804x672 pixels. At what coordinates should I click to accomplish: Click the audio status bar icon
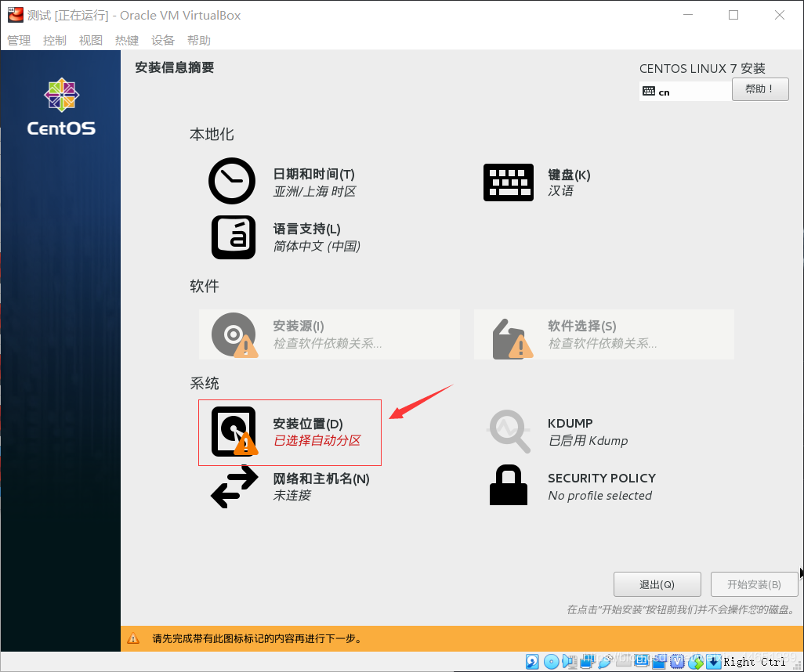point(569,662)
